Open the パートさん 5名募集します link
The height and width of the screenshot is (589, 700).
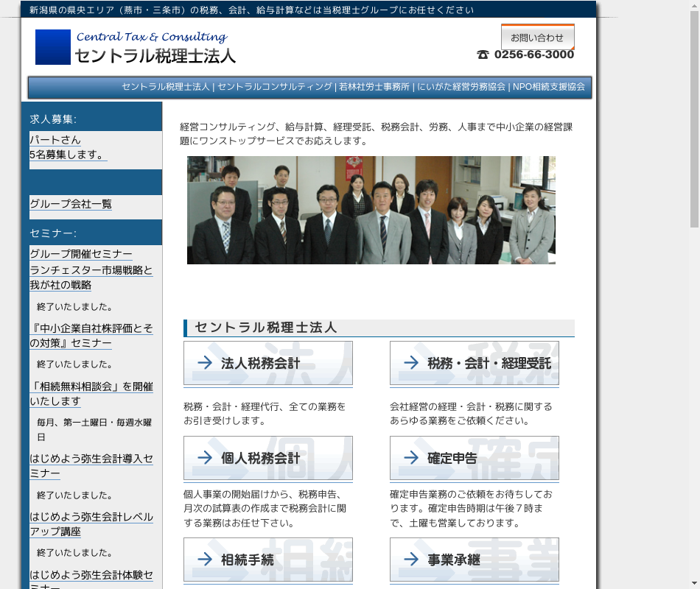[66, 147]
